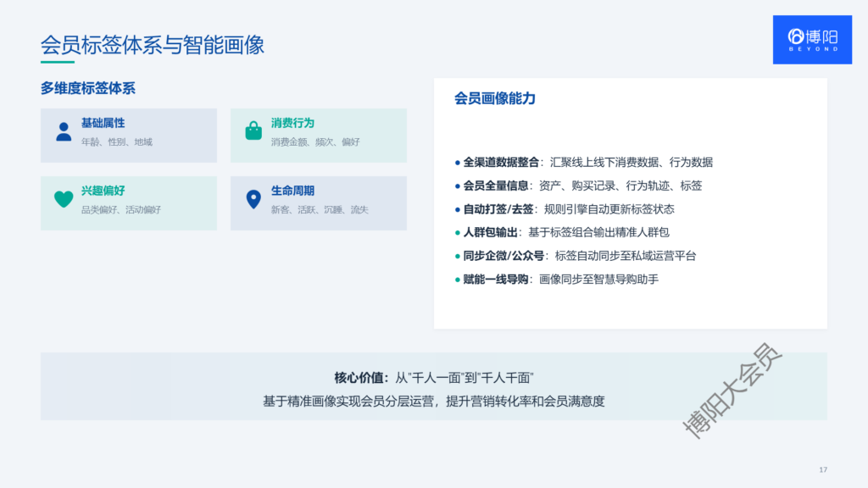The image size is (868, 488).
Task: Click the text 消费金额、频次、偏好
Action: 315,142
